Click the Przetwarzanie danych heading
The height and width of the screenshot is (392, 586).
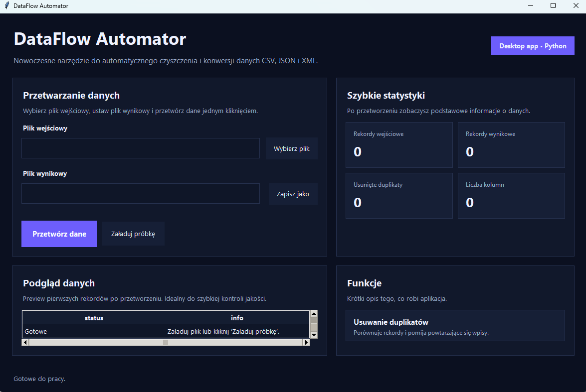[x=71, y=96]
